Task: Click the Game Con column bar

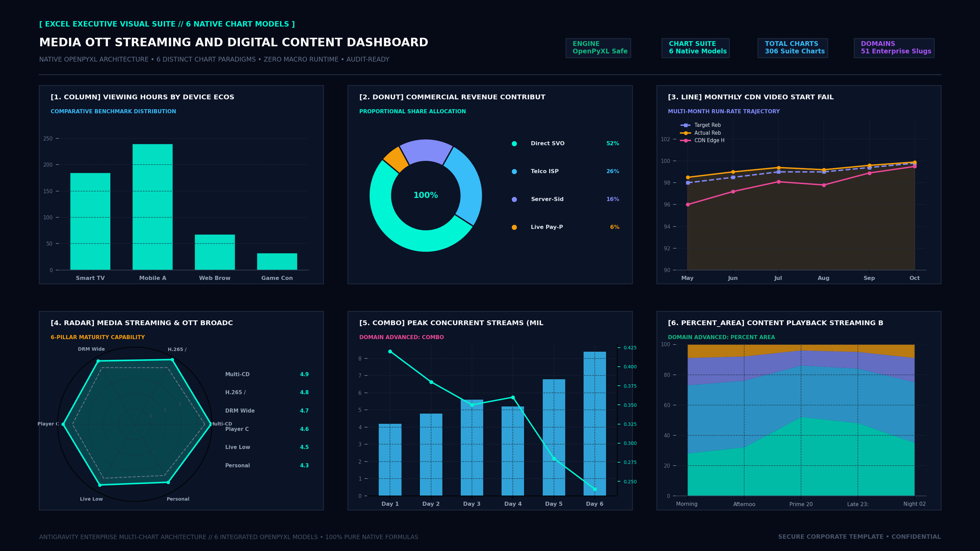Action: tap(277, 262)
